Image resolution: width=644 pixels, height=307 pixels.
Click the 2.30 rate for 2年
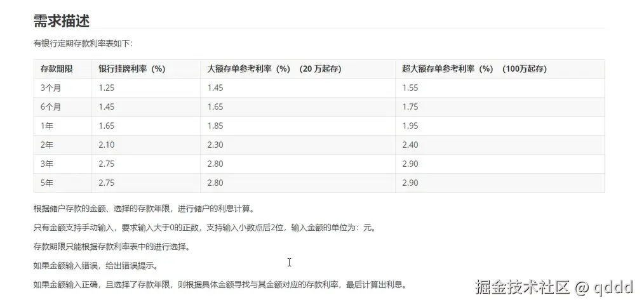[215, 145]
